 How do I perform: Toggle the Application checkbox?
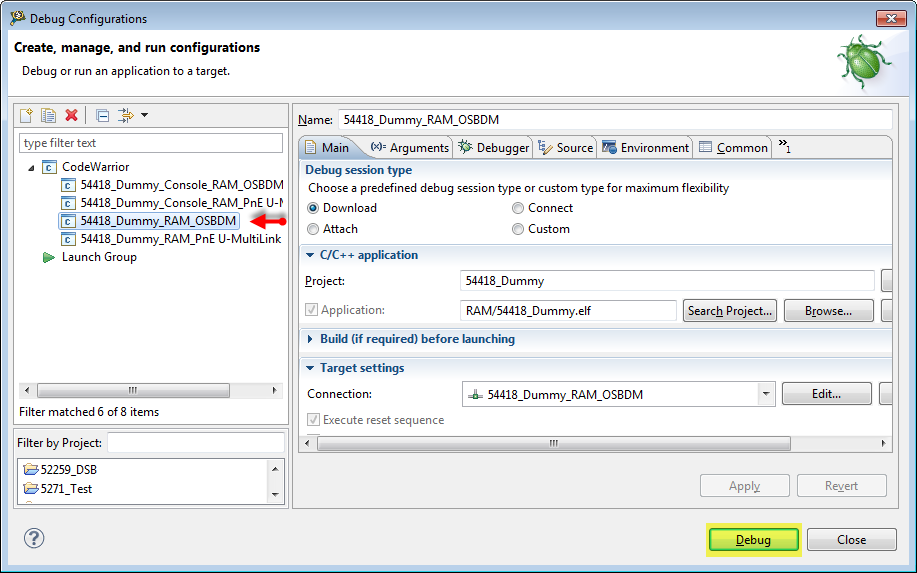(312, 310)
